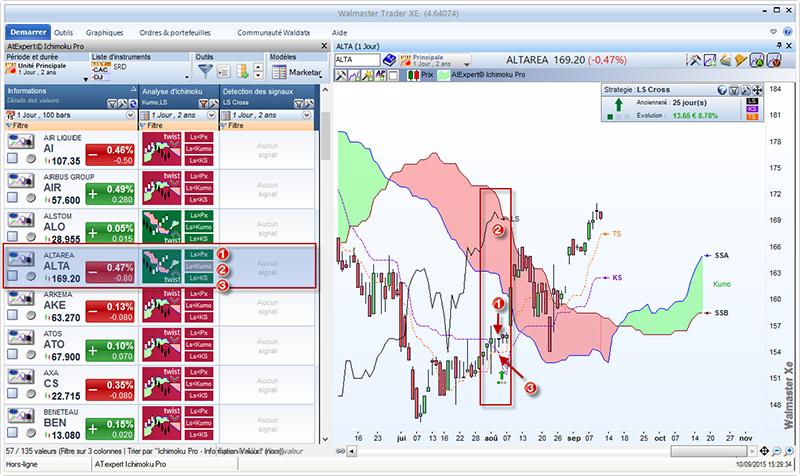Screen dimensions: 800x476
Task: Open the Graphiques menu
Action: 105,32
